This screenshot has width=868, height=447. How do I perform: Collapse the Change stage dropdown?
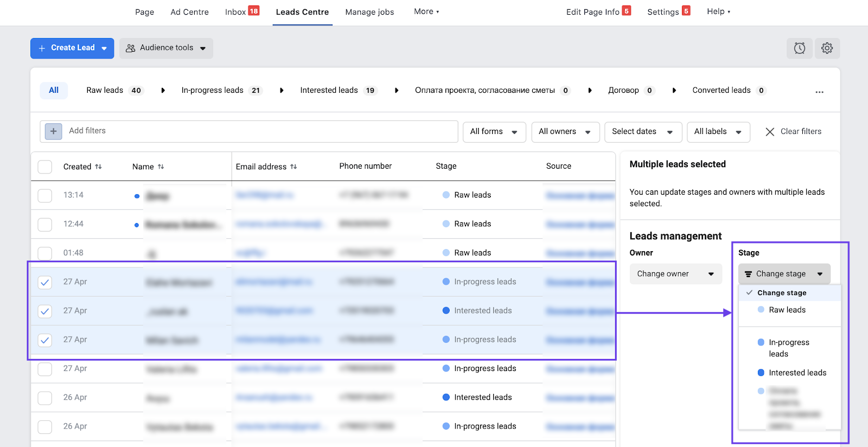(x=784, y=274)
